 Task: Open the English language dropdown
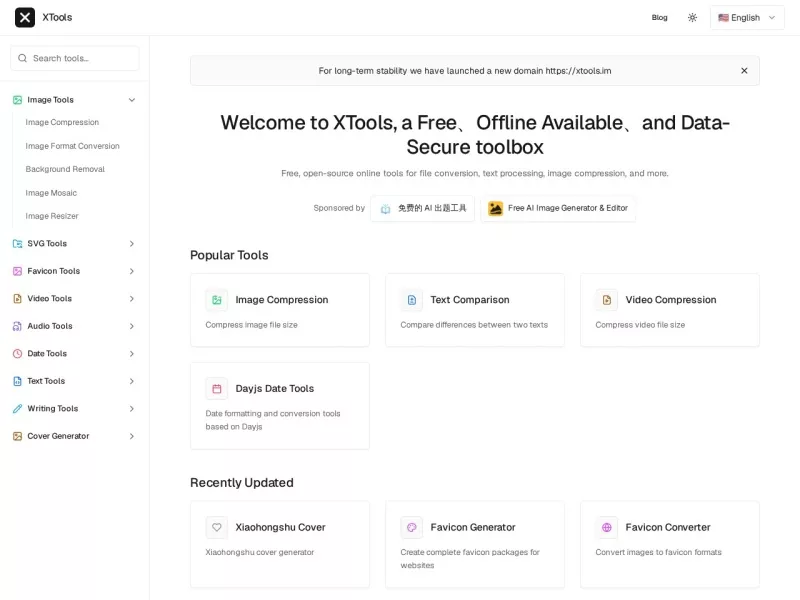(747, 17)
